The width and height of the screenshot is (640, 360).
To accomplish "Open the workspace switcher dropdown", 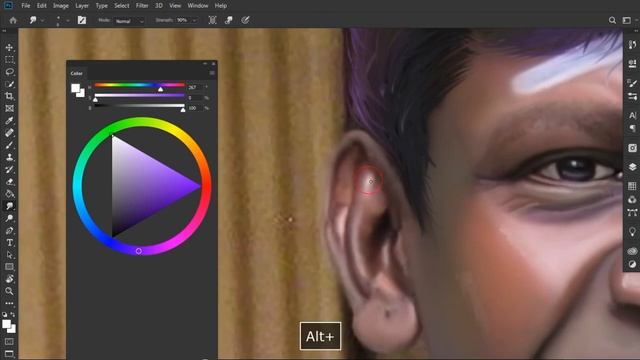I will 627,20.
